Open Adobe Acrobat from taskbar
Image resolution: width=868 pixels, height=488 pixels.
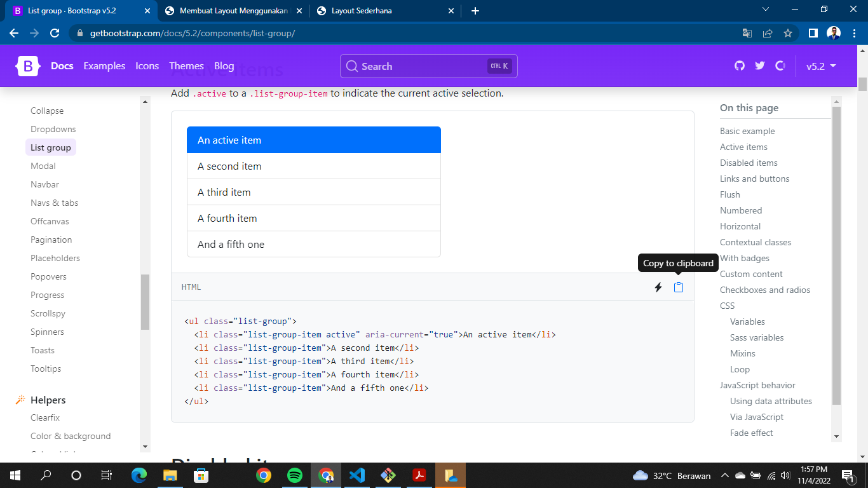419,475
